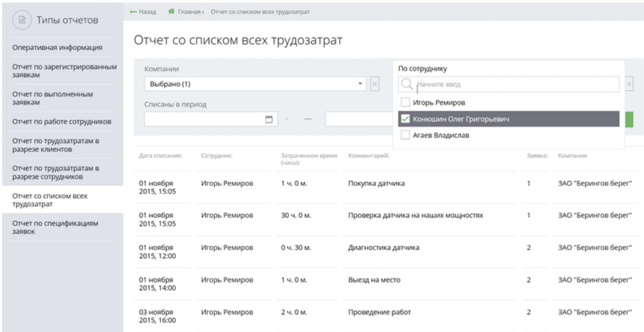Click the green button behind employee dropdown
This screenshot has width=644, height=332.
click(629, 119)
